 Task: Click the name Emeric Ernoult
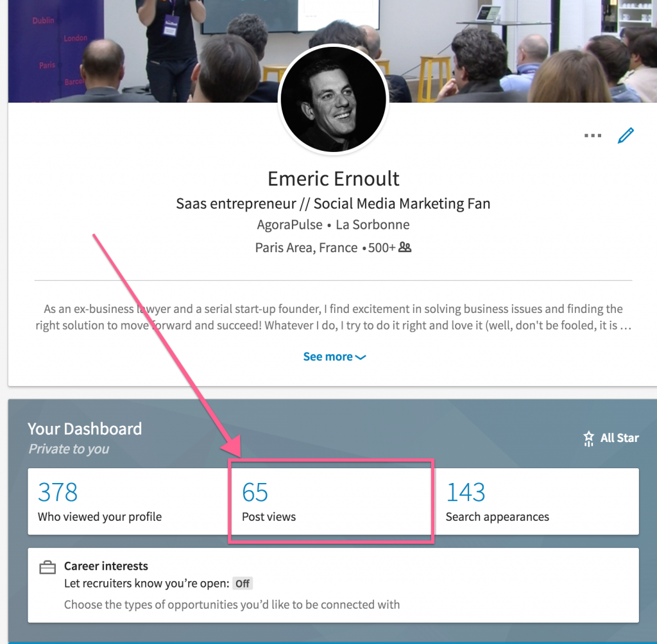point(334,178)
